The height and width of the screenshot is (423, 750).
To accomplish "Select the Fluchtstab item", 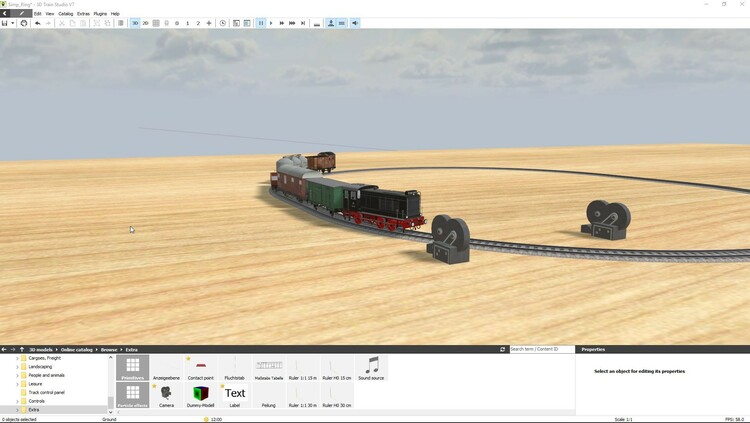I will 234,368.
